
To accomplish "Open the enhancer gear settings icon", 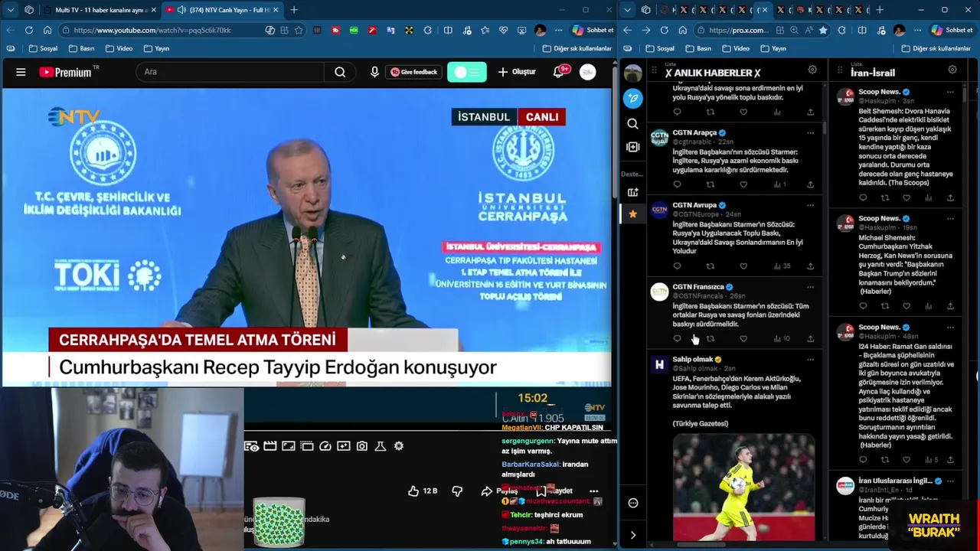I will pos(399,446).
